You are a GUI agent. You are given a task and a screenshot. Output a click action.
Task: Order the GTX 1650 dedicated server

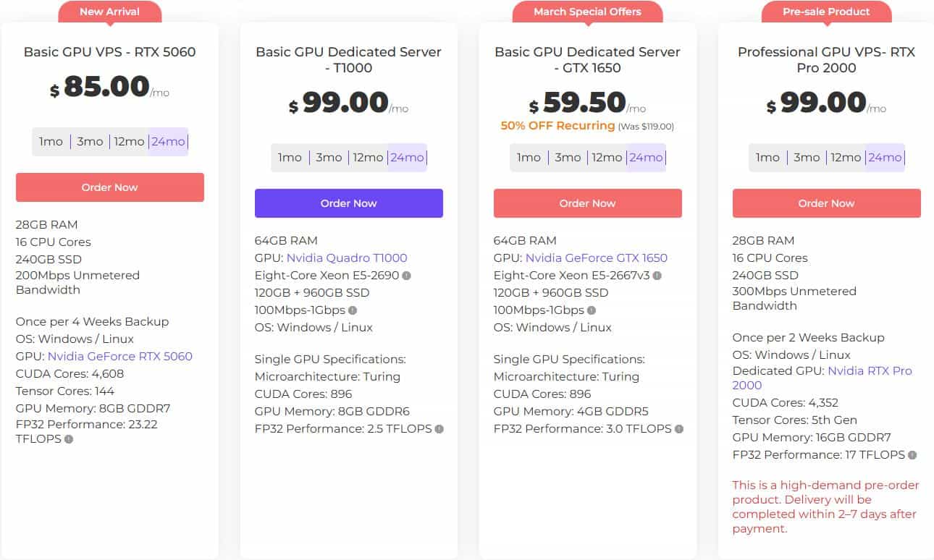click(x=588, y=203)
